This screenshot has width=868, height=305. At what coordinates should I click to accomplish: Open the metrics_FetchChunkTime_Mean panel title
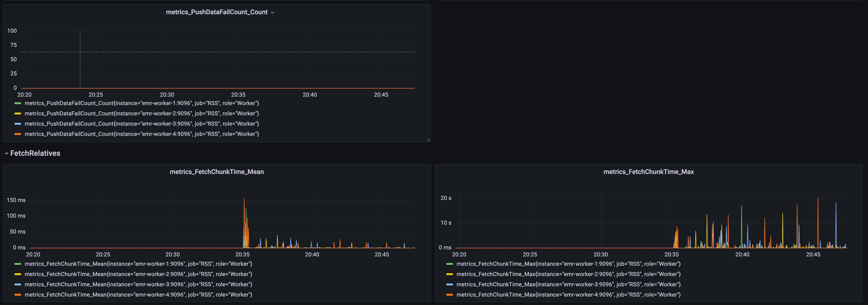tap(217, 172)
